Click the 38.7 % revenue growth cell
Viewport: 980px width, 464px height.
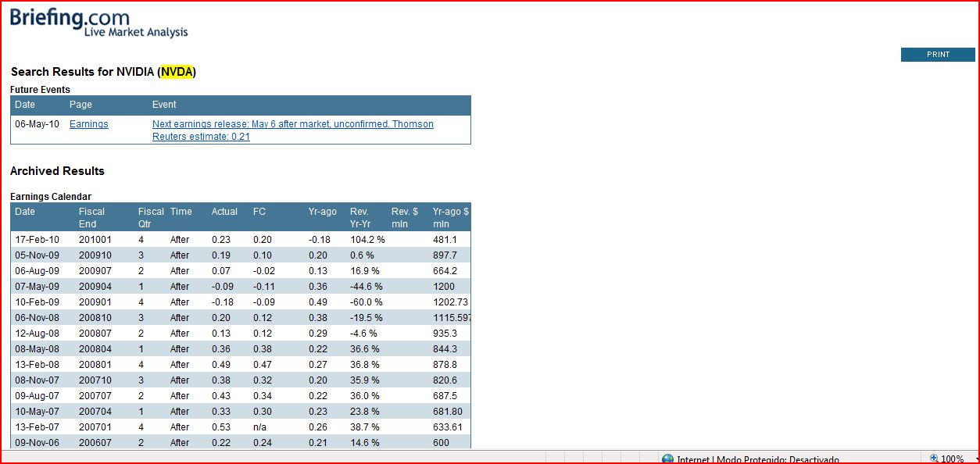[365, 427]
